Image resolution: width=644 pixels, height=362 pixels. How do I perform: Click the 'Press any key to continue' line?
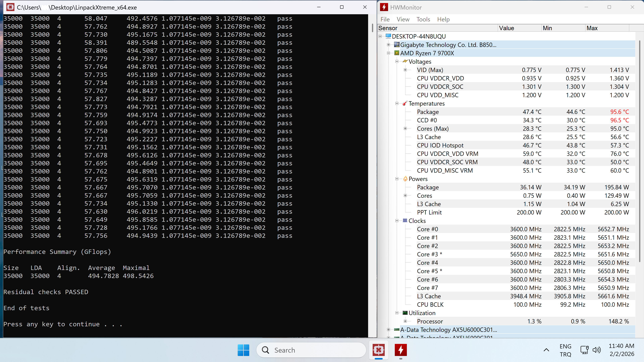tap(63, 324)
